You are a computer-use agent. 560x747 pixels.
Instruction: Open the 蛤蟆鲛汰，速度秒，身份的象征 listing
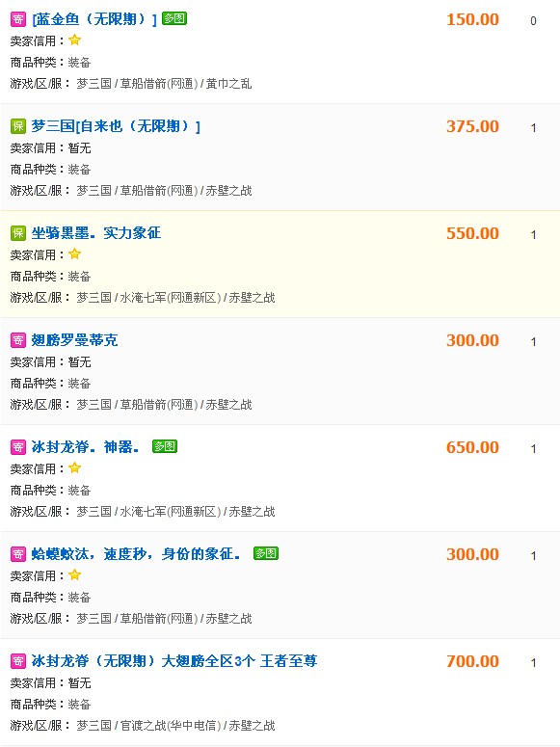click(x=136, y=554)
